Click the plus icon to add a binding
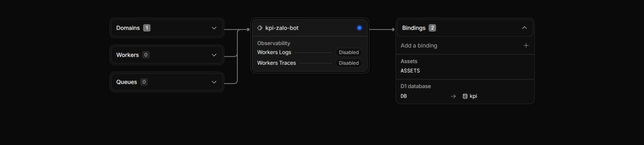Image resolution: width=644 pixels, height=145 pixels. tap(526, 46)
